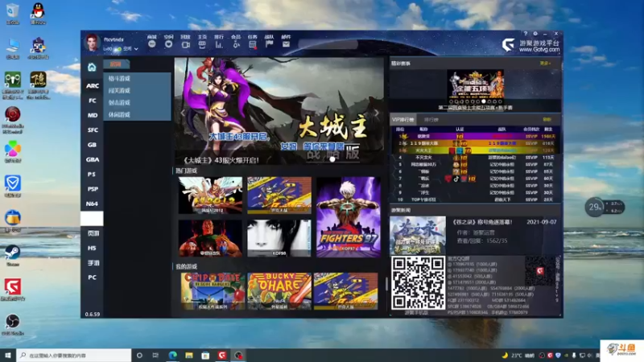The width and height of the screenshot is (644, 362).
Task: Open the settings gear icon in title bar
Action: 535,34
